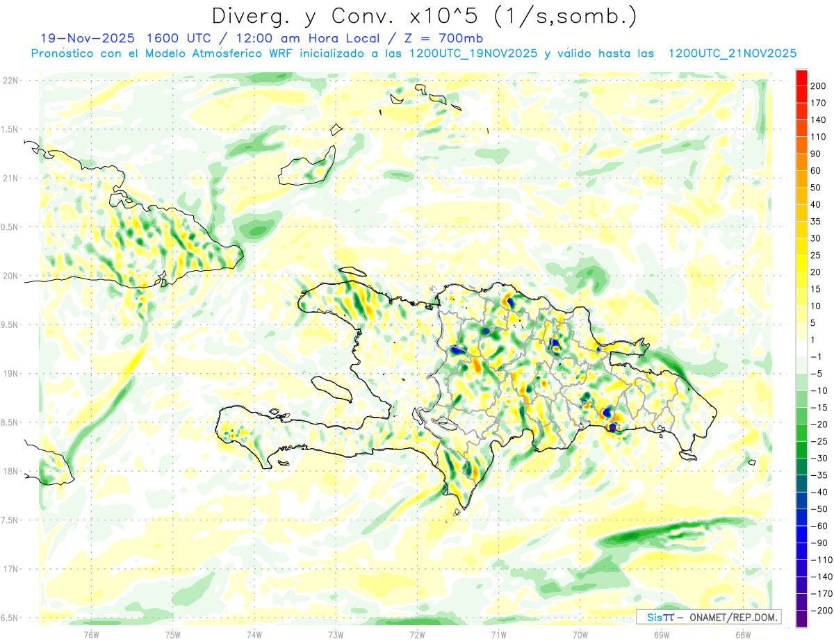Click the '-20' color bar label

(818, 424)
